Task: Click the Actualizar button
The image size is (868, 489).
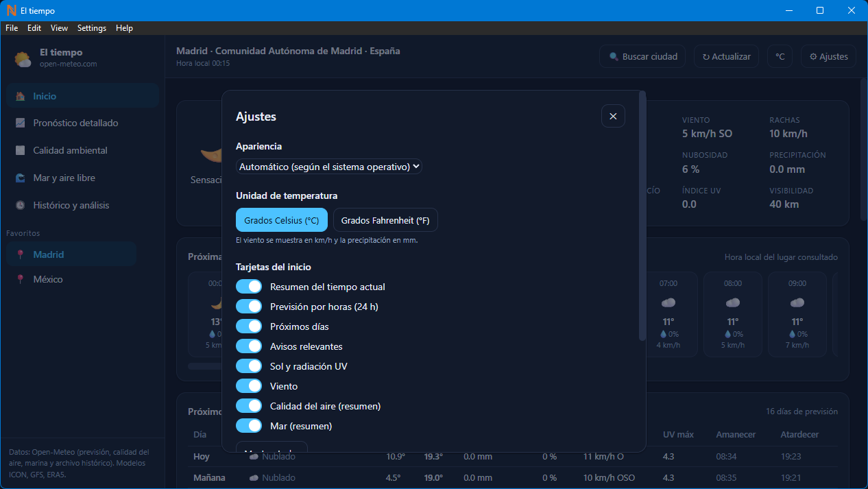Action: click(x=726, y=57)
